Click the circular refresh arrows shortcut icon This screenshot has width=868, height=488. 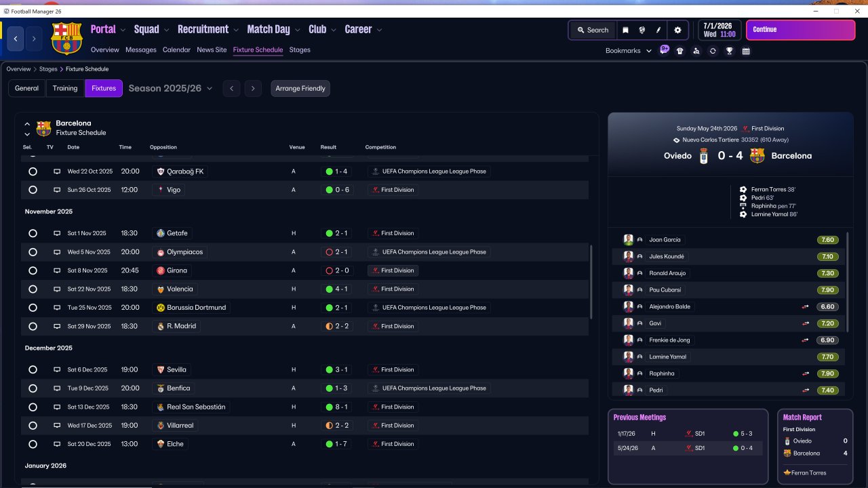713,51
